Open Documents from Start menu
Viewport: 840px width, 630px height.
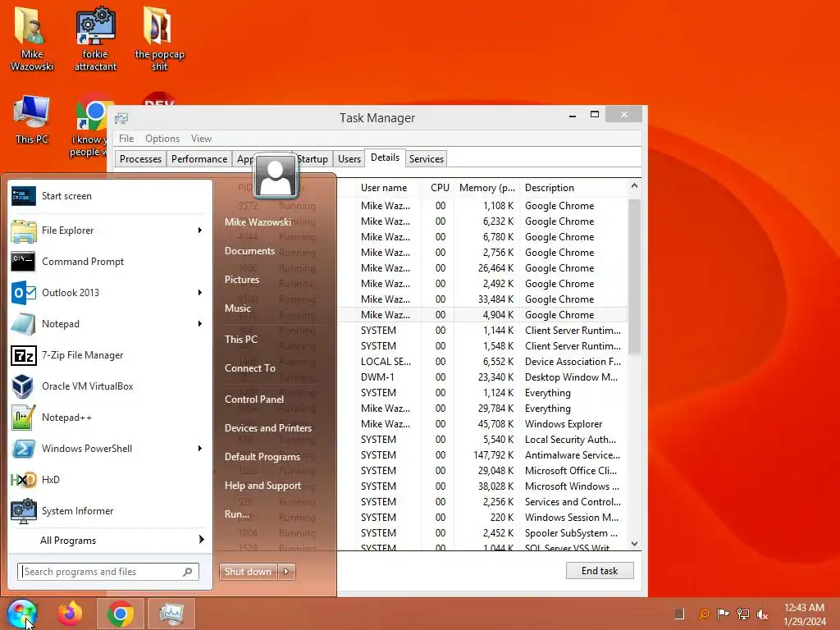coord(249,251)
